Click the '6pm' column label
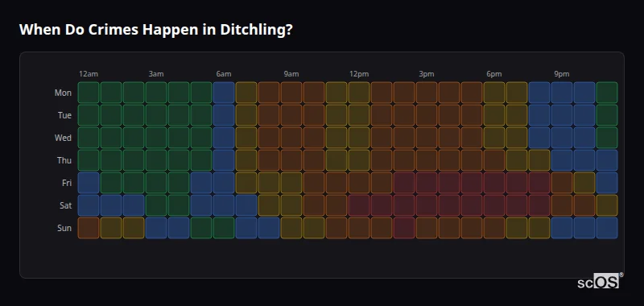This screenshot has height=306, width=644. [494, 74]
